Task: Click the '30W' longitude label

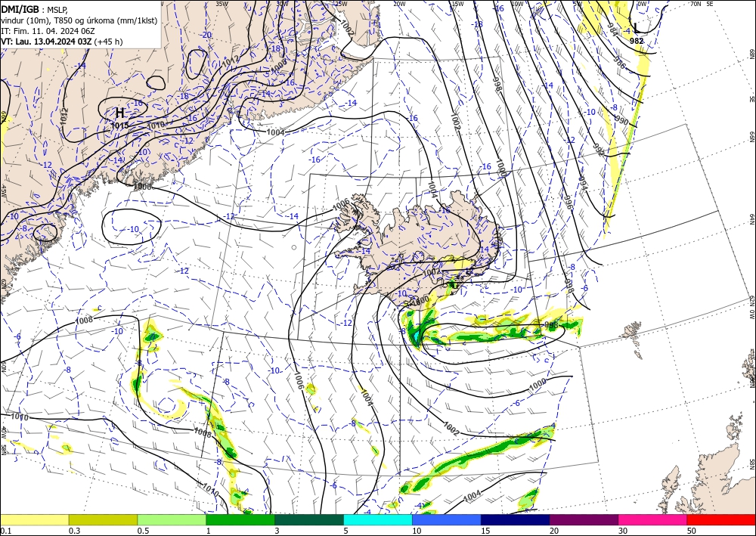Action: [x=282, y=3]
